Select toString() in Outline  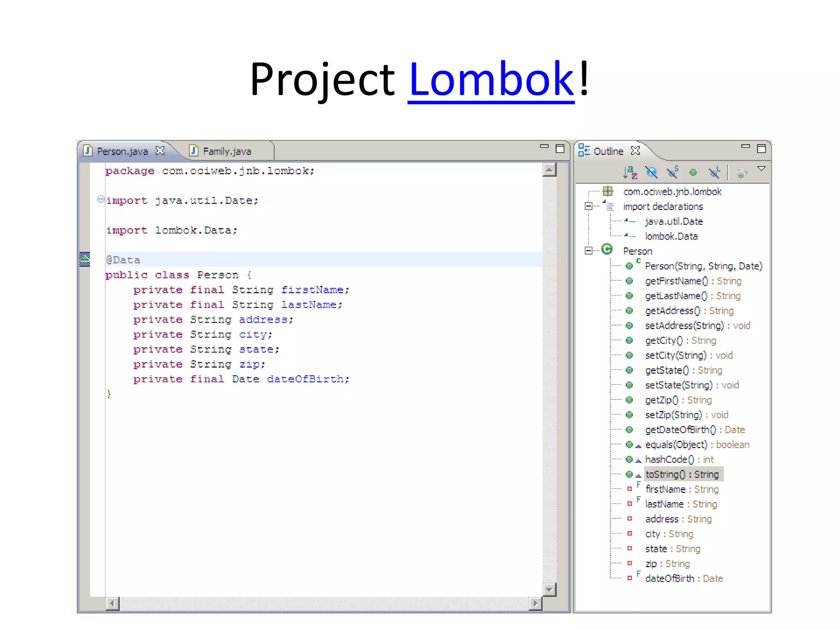(684, 474)
